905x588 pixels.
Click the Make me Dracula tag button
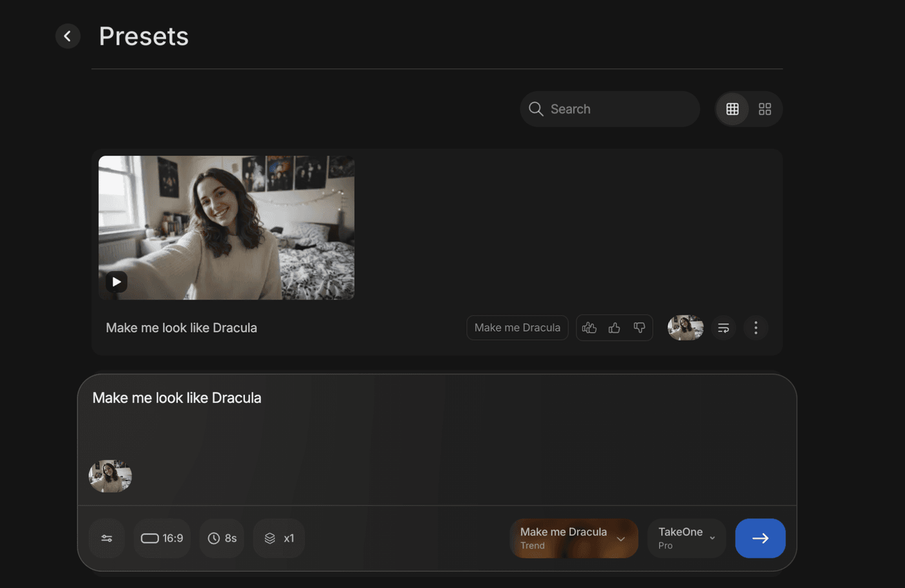(517, 328)
